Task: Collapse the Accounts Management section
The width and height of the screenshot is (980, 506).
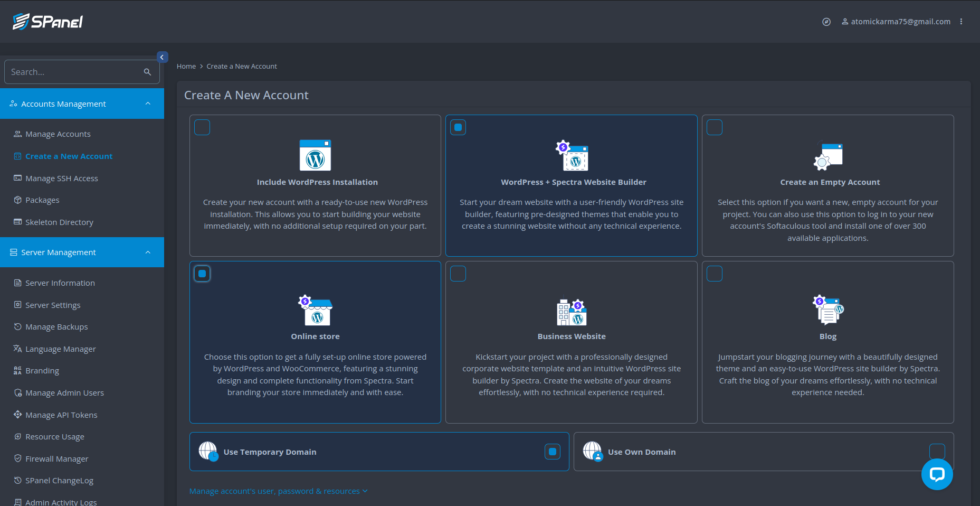Action: pyautogui.click(x=148, y=104)
